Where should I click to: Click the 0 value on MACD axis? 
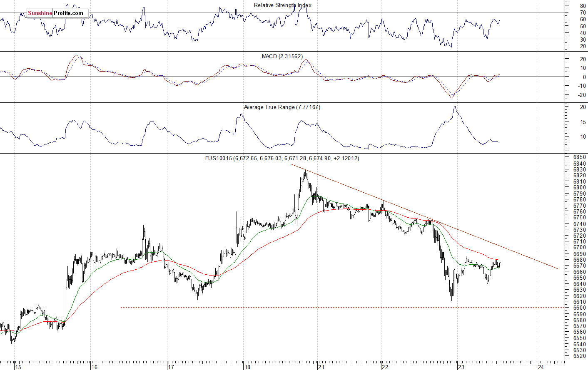click(x=584, y=77)
